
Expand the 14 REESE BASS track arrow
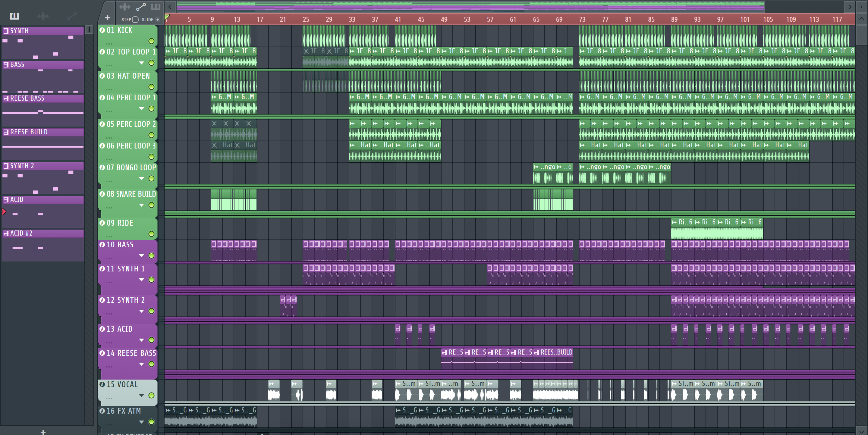click(x=142, y=364)
